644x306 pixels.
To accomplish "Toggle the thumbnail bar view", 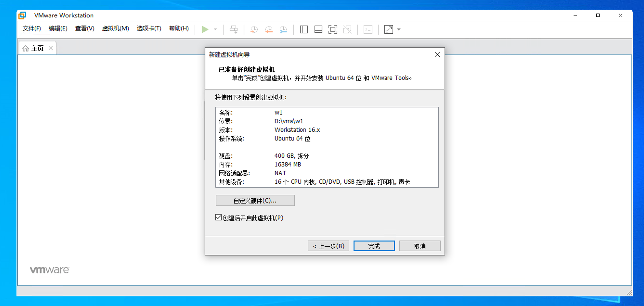I will [x=318, y=29].
